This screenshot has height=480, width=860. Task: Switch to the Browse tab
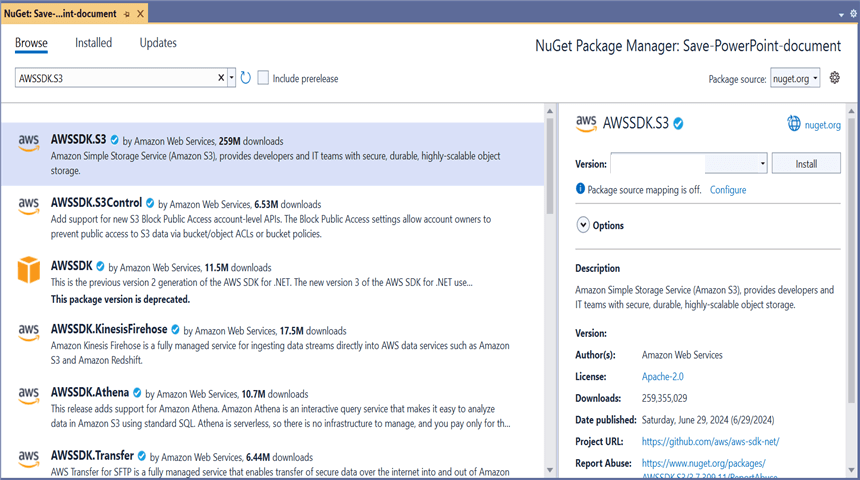coord(31,43)
